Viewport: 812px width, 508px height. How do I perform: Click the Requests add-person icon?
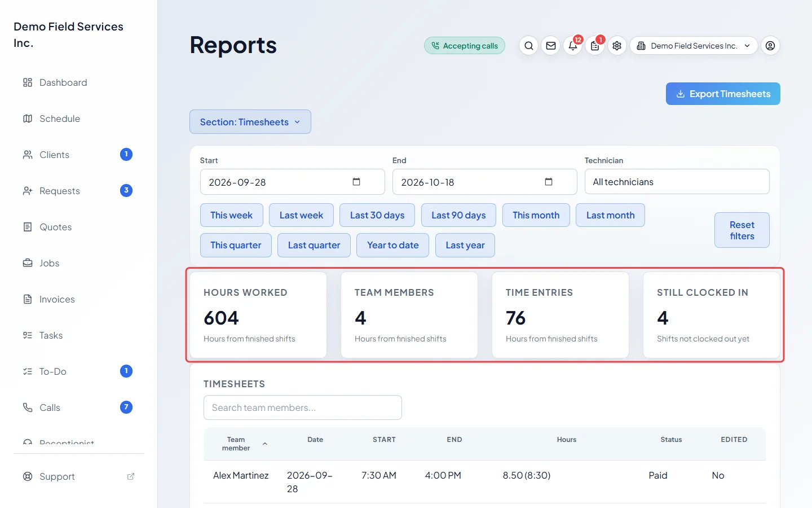click(28, 191)
